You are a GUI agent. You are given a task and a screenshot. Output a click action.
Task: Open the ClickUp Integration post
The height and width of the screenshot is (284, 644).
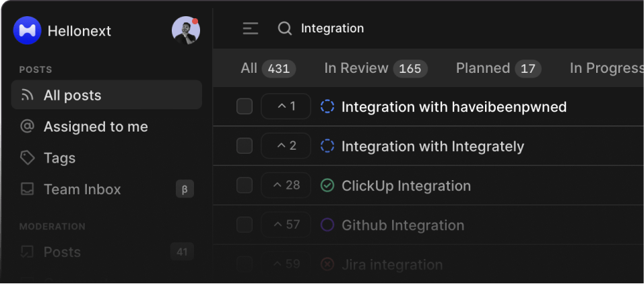click(x=406, y=186)
